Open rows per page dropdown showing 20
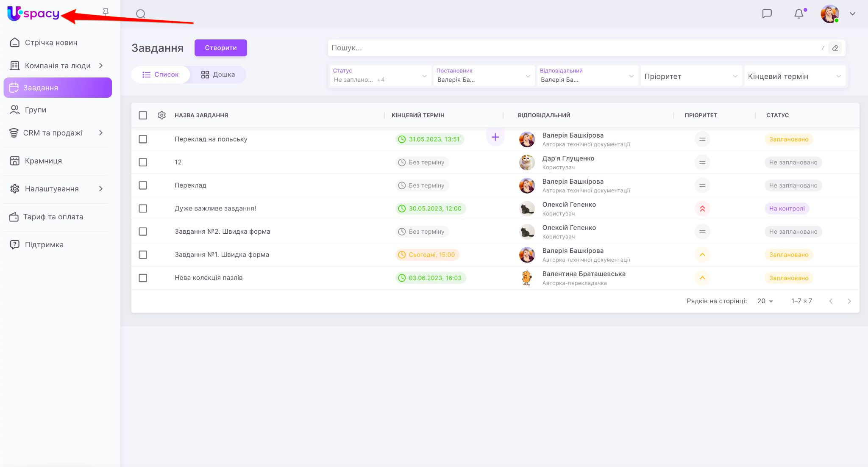This screenshot has width=868, height=467. (765, 301)
